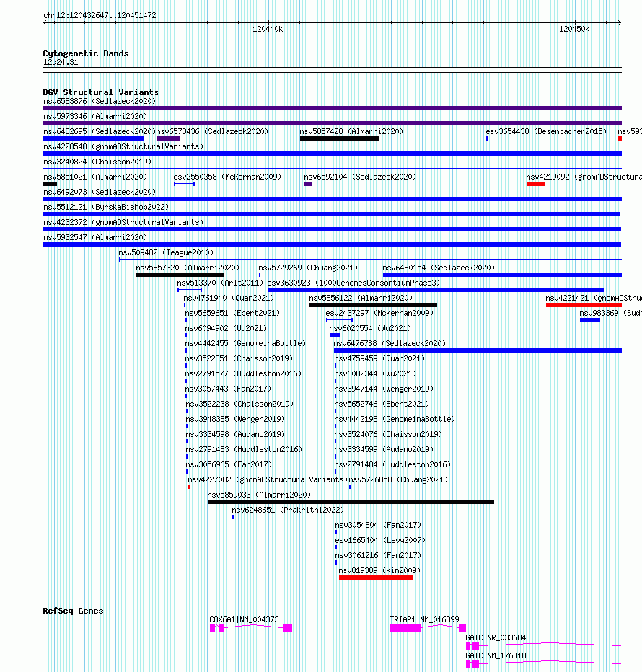642x672 pixels.
Task: Select nsv3524076 (Chaisson2019) variant
Action: pyautogui.click(x=388, y=435)
